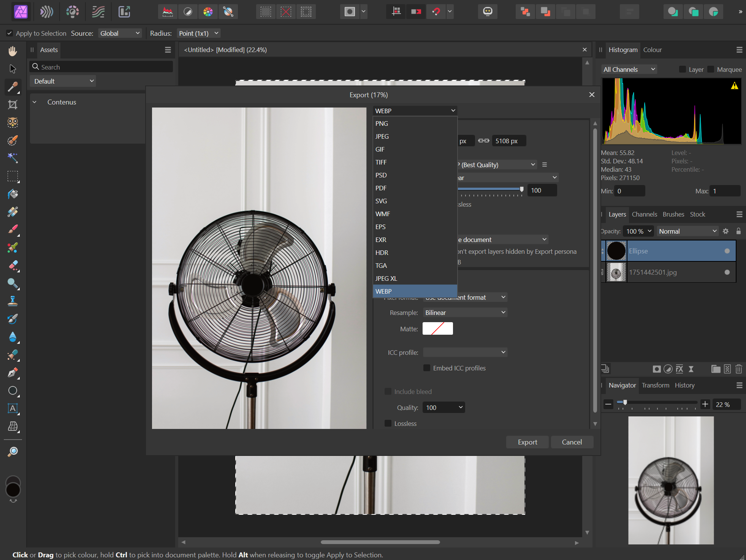Open the Assets Default category dropdown
746x560 pixels.
63,81
